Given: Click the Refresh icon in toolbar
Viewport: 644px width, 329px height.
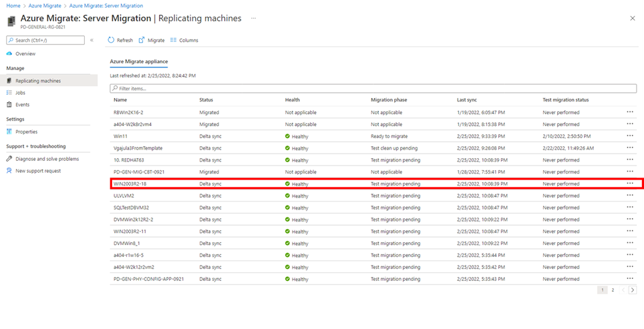Looking at the screenshot, I should coord(111,40).
